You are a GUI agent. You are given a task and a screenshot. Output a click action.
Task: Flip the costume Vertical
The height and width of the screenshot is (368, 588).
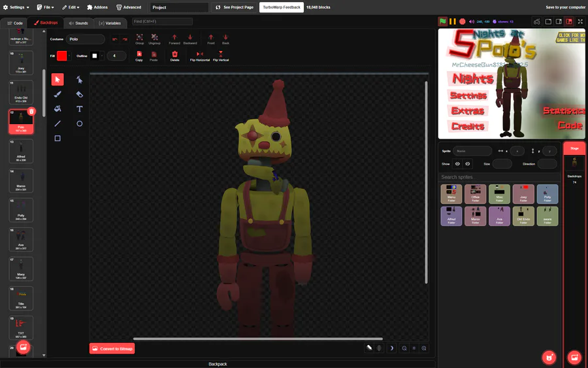tap(221, 56)
